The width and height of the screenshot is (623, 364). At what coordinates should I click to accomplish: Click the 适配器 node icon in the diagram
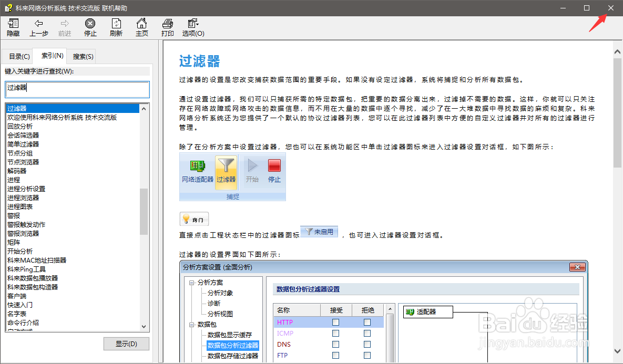(x=410, y=312)
